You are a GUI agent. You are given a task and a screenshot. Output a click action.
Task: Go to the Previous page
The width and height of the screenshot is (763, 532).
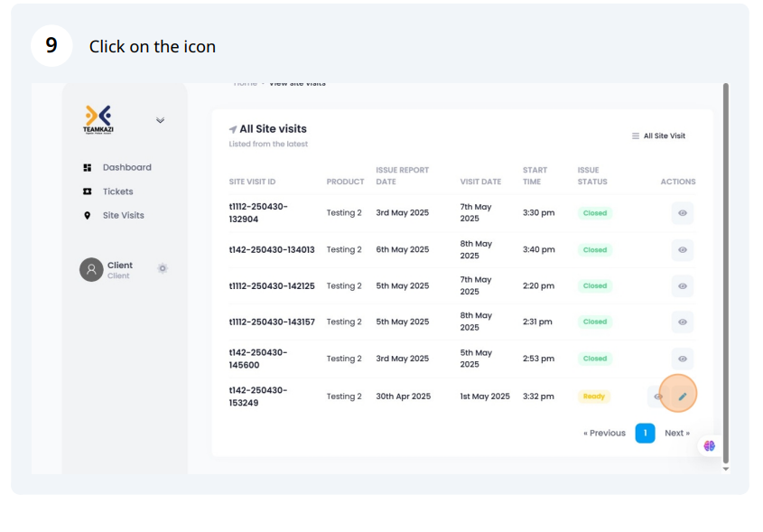(604, 434)
